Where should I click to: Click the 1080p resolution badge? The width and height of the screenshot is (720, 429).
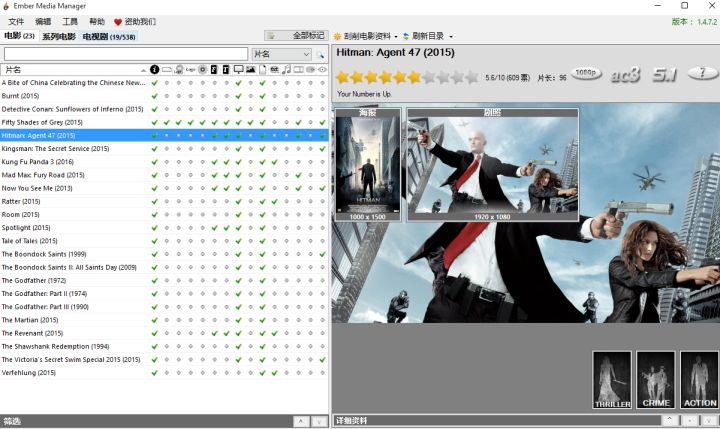586,73
